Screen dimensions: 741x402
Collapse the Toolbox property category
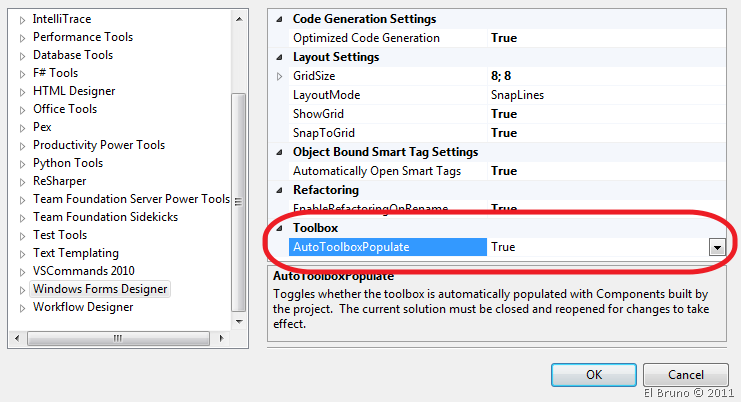coord(279,228)
